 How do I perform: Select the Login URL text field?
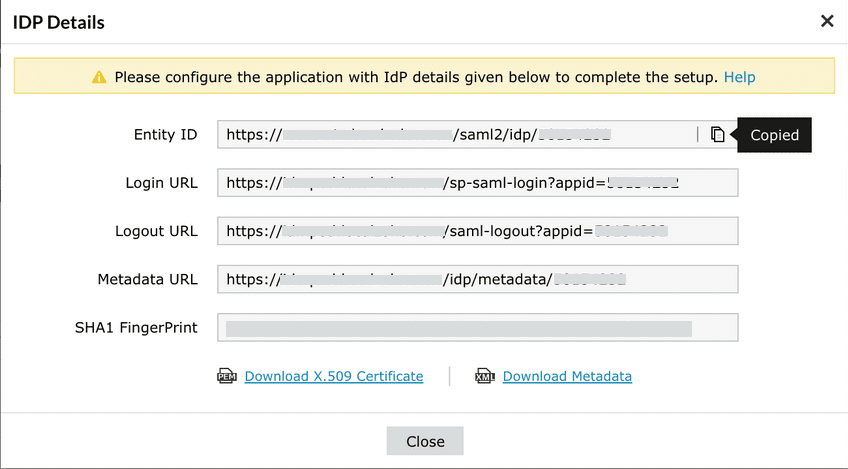pos(477,183)
